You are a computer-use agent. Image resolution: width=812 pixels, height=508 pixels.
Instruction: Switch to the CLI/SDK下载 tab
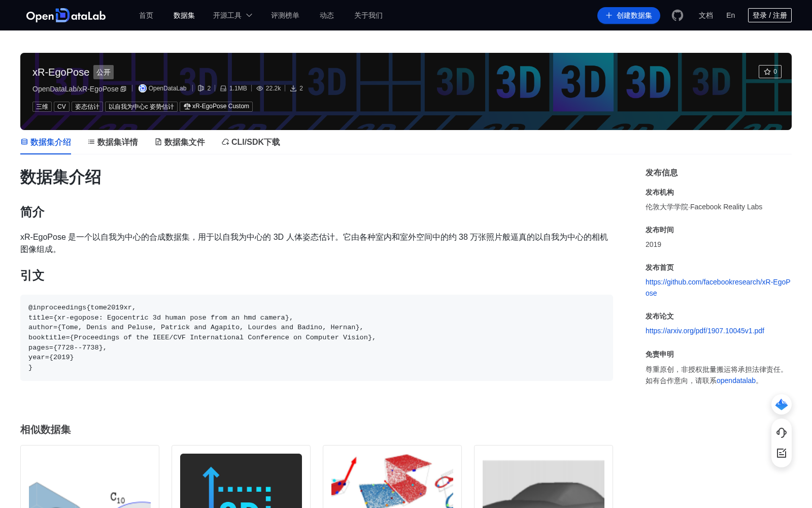pyautogui.click(x=251, y=142)
